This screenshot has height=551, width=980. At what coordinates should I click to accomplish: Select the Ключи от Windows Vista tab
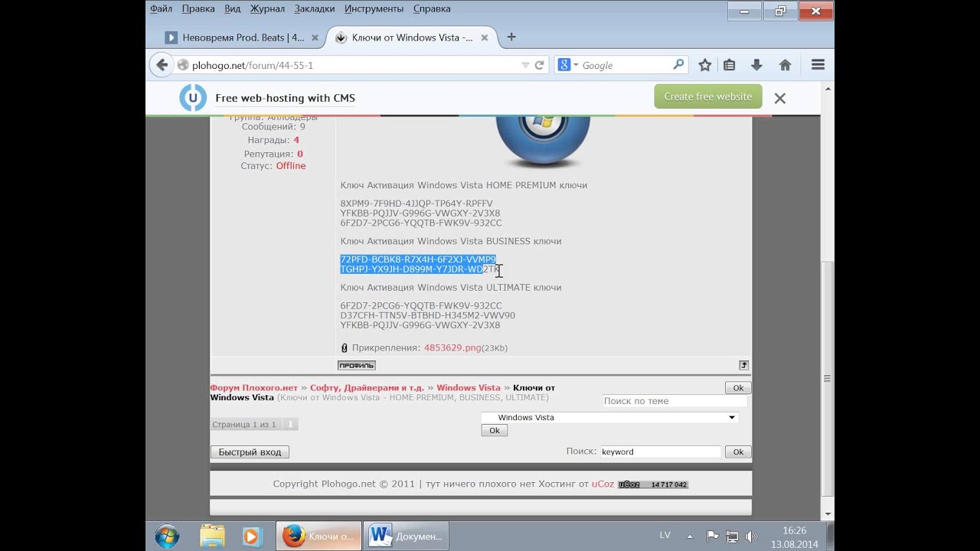[x=412, y=37]
